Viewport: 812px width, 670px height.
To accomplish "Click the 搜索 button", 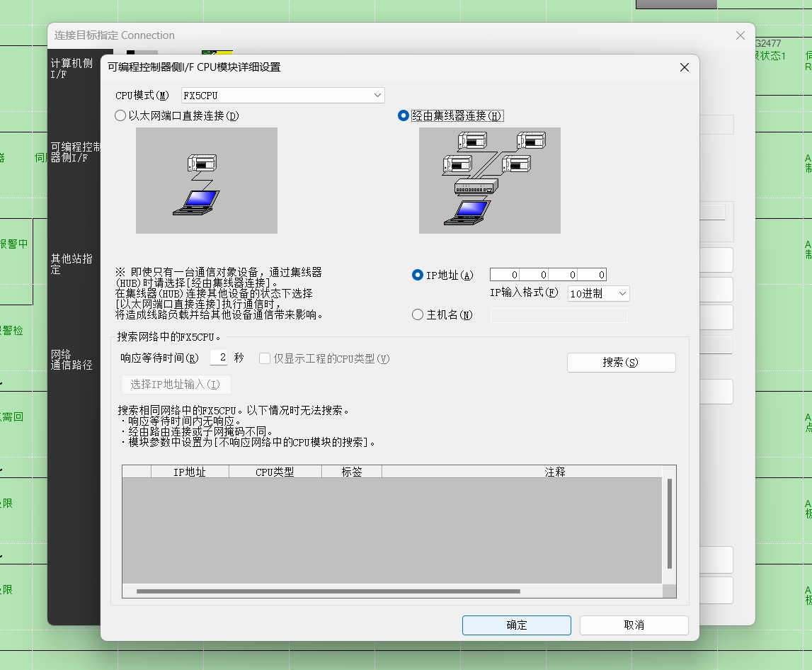I will pos(621,363).
